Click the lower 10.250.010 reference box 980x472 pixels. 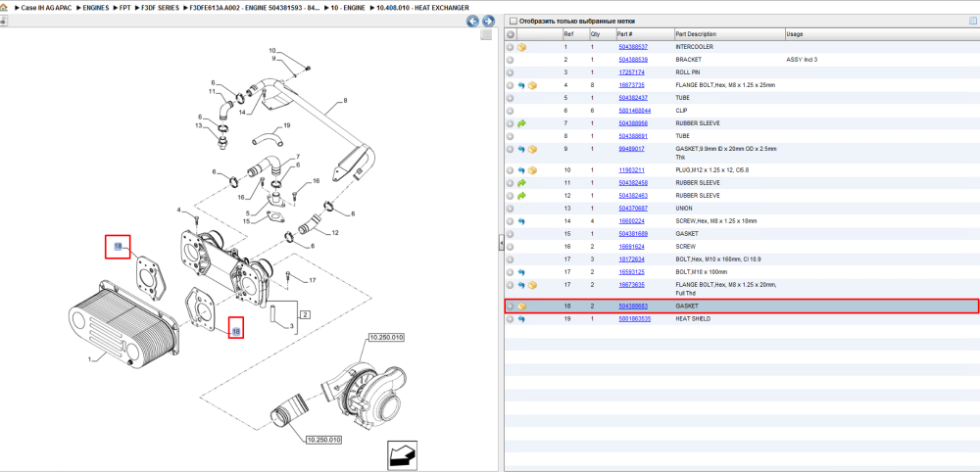point(323,440)
